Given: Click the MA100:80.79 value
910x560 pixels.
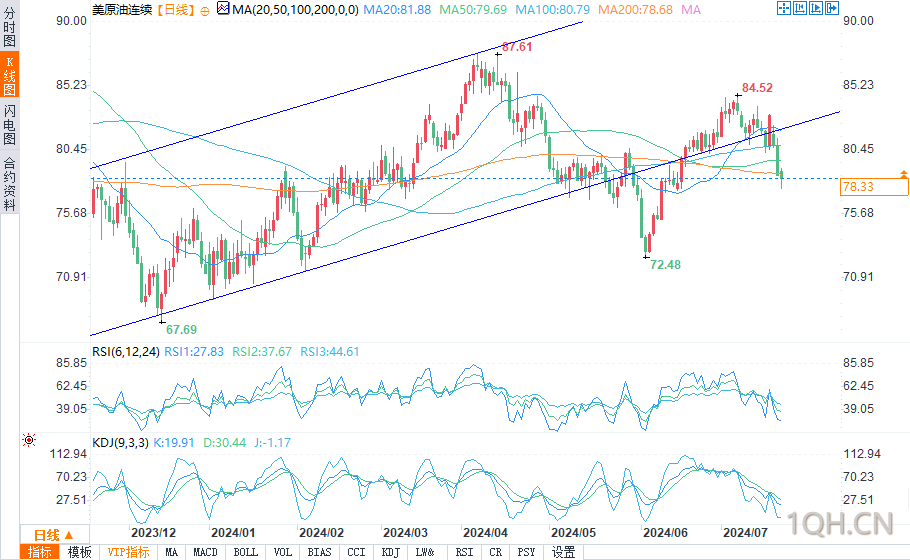Looking at the screenshot, I should tap(552, 10).
